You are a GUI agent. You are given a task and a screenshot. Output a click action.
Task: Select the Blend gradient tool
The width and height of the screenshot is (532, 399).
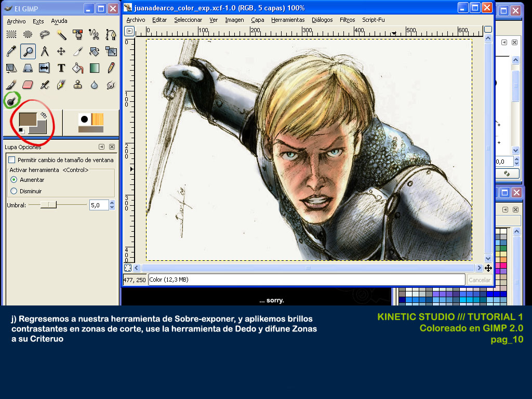tap(94, 68)
